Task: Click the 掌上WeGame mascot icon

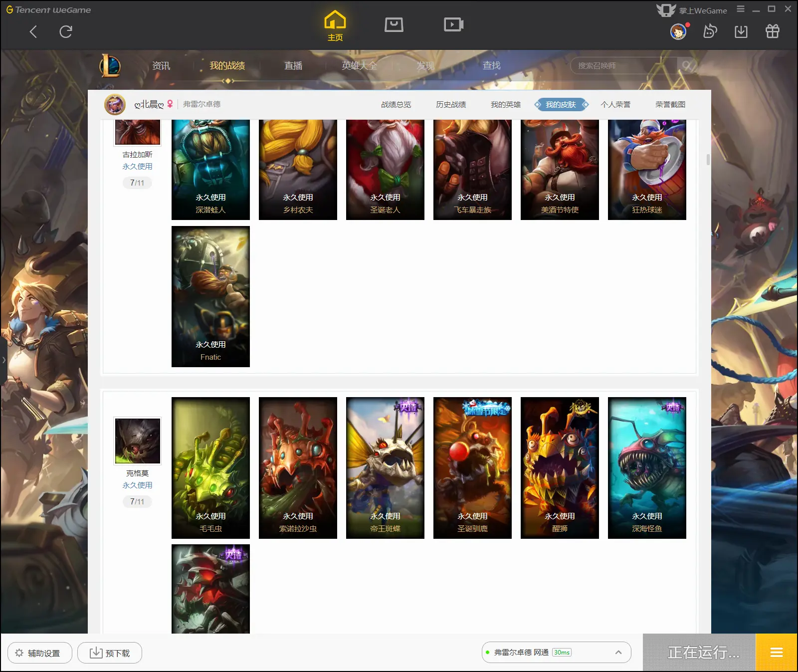Action: point(666,10)
